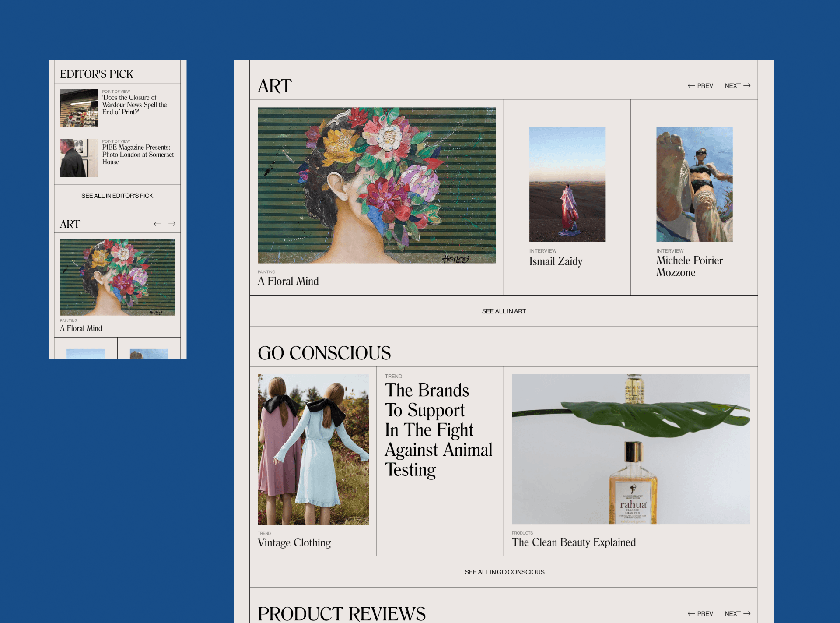Open the large A Floral Mind painting
The height and width of the screenshot is (623, 840).
click(377, 185)
